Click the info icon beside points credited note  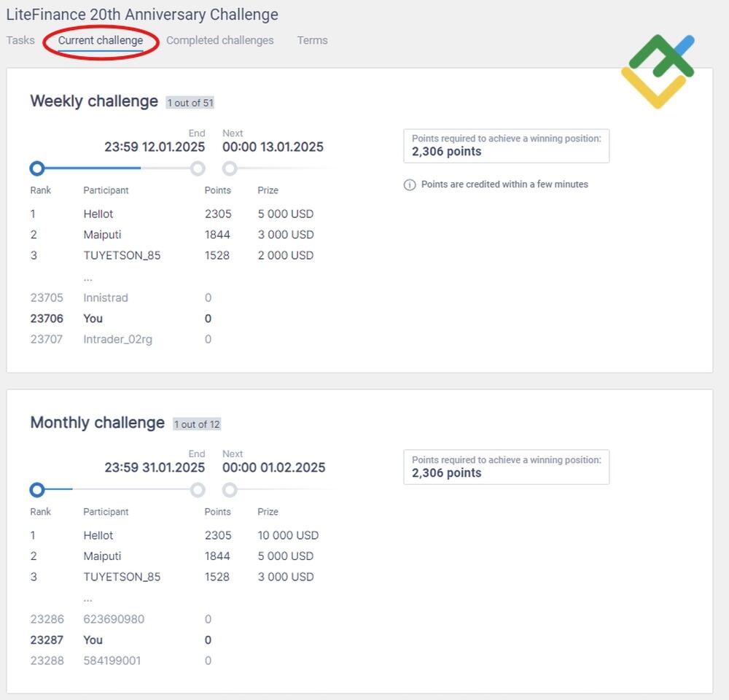[x=410, y=184]
